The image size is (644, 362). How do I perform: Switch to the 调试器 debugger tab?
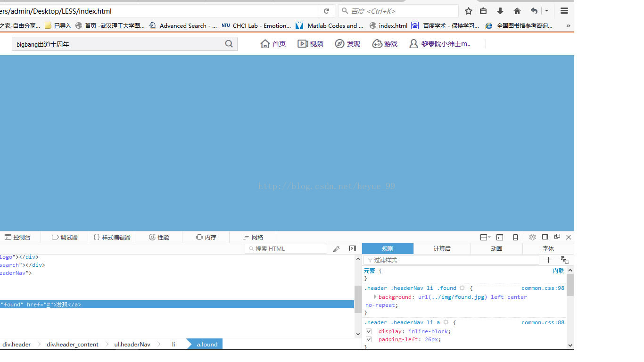click(x=65, y=237)
